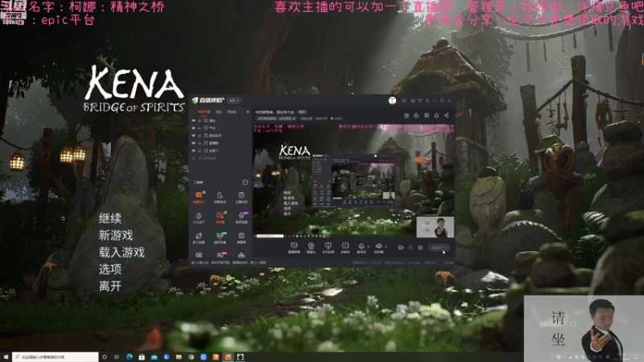Viewport: 644px width, 362px height.
Task: Click the person-shaped assistant tool in the toolbox
Action: coord(220,197)
